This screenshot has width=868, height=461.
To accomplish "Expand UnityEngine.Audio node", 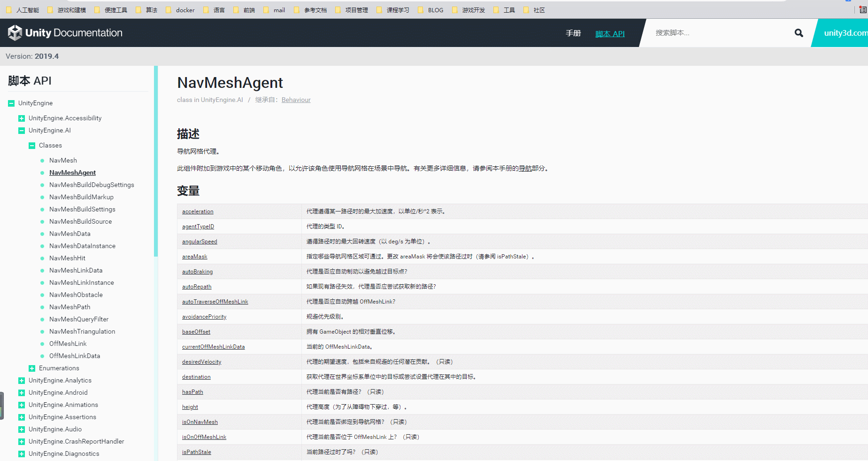I will coord(22,430).
